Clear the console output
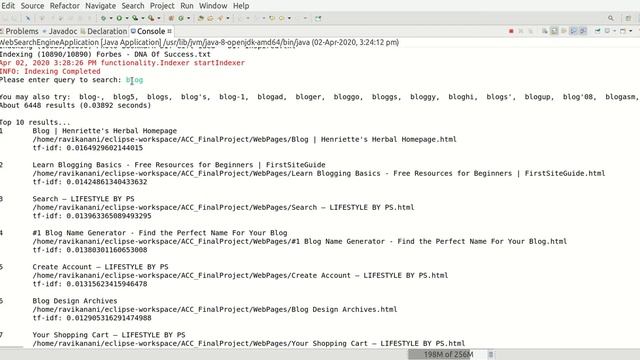 tap(545, 31)
